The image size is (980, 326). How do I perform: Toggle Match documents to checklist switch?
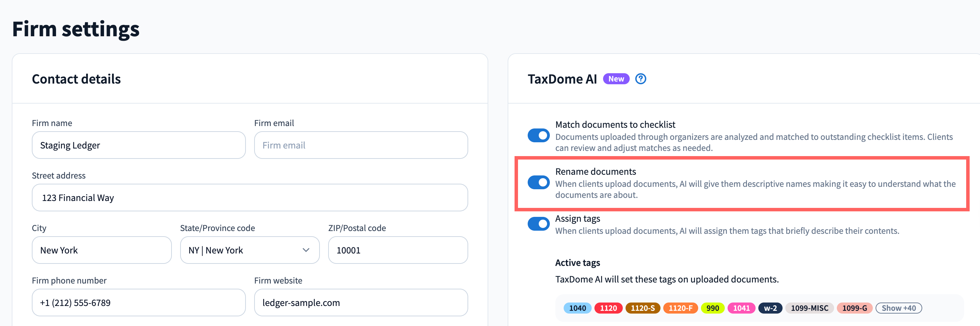pos(538,135)
